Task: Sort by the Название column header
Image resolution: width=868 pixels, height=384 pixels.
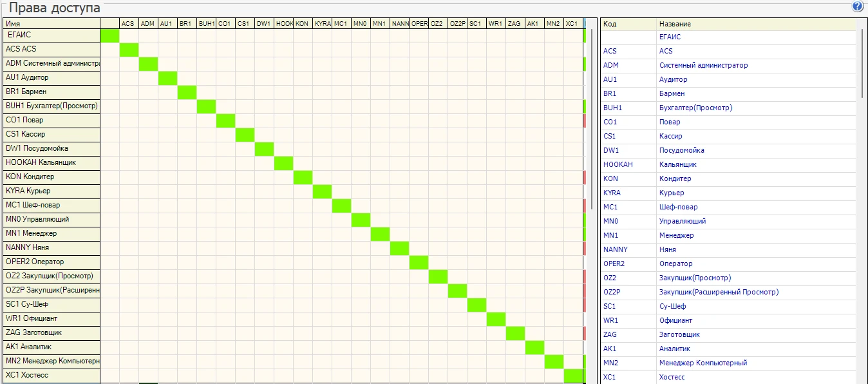Action: (x=757, y=24)
